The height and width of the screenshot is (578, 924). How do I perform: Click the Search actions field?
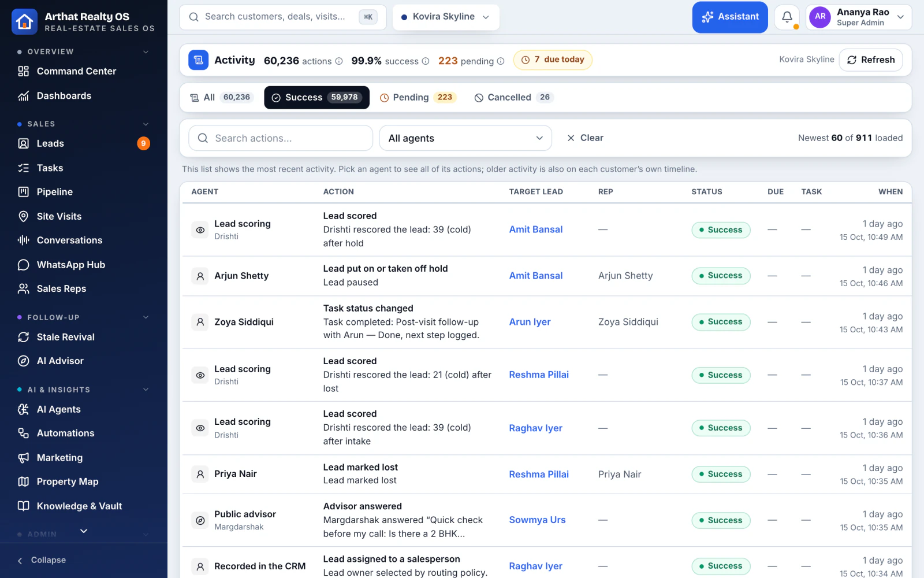click(281, 138)
